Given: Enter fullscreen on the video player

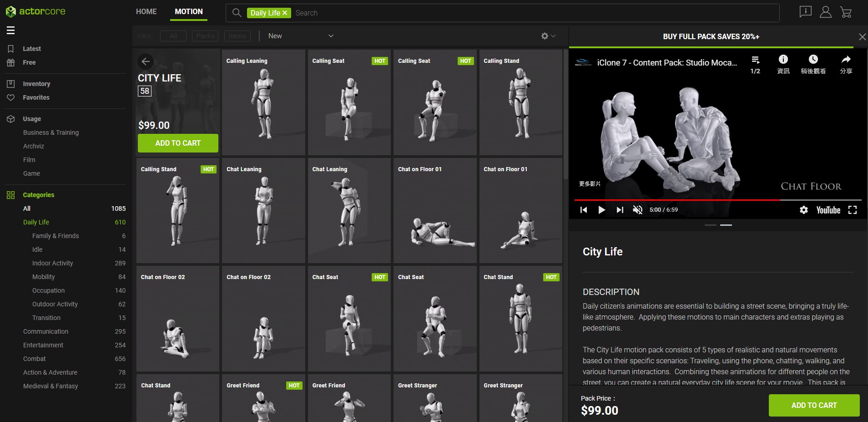Looking at the screenshot, I should [x=853, y=210].
